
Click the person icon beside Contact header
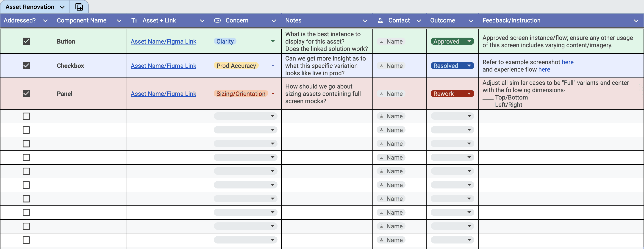pyautogui.click(x=380, y=20)
